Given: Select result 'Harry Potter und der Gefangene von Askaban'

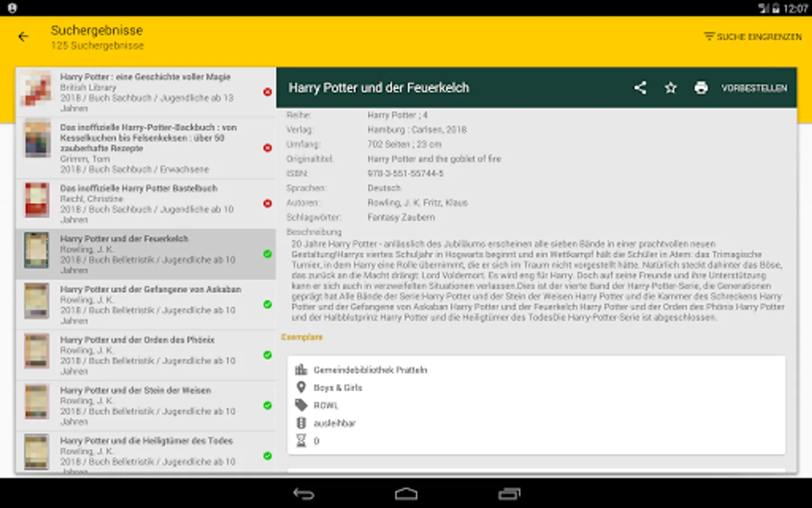Looking at the screenshot, I should [145, 304].
